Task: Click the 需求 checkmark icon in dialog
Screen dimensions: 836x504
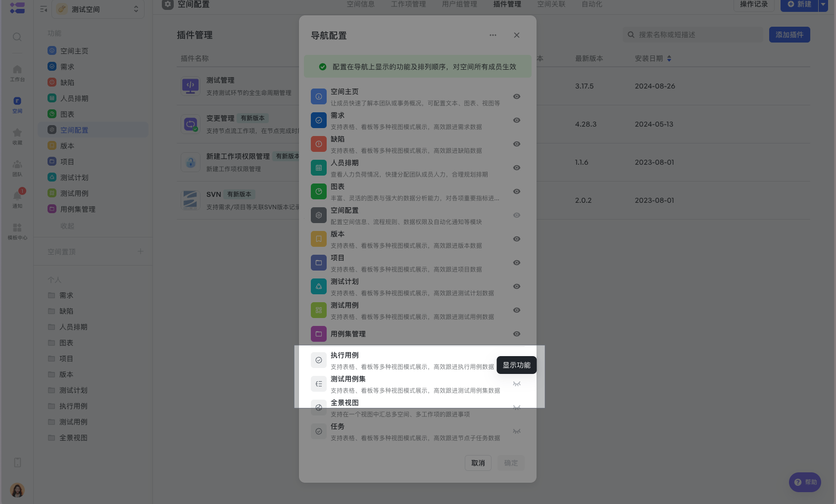Action: click(x=318, y=120)
